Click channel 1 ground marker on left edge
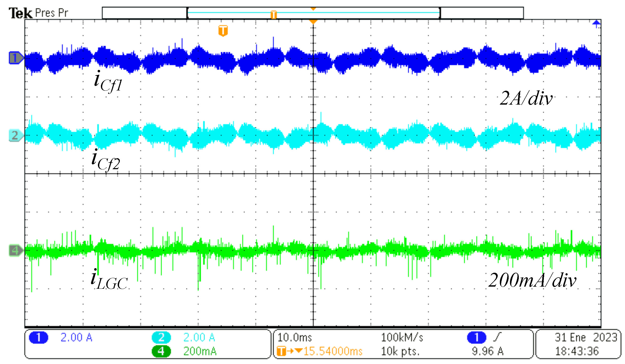Image resolution: width=625 pixels, height=364 pixels. point(15,58)
